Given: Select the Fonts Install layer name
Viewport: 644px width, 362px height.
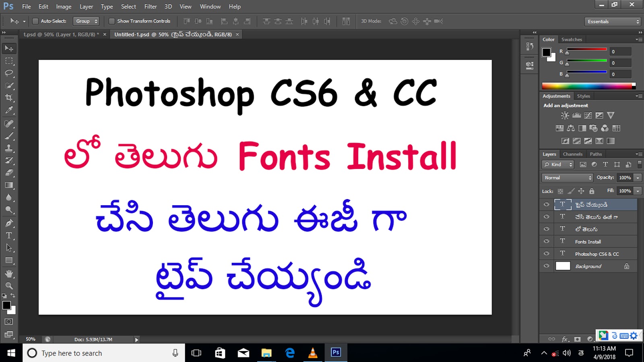Looking at the screenshot, I should (x=588, y=242).
